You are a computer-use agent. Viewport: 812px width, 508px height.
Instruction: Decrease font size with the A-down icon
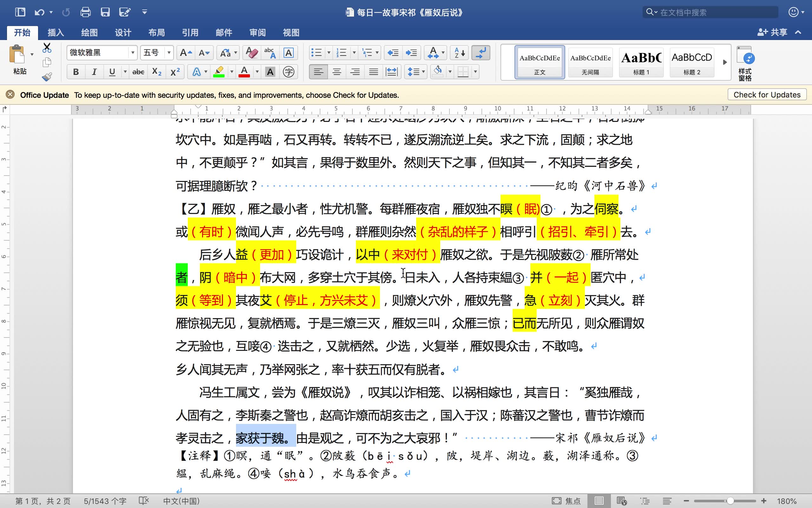pos(204,53)
